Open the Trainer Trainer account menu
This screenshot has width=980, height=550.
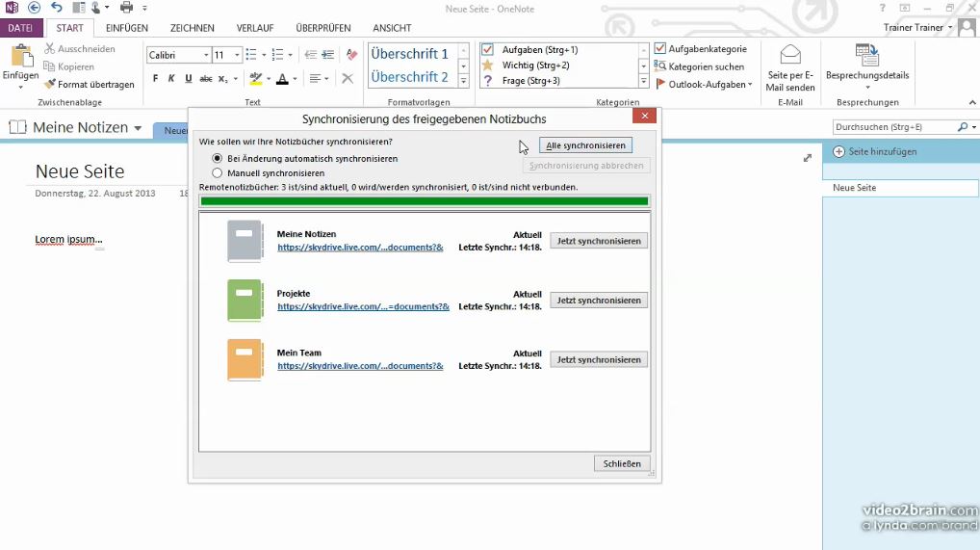click(x=917, y=28)
